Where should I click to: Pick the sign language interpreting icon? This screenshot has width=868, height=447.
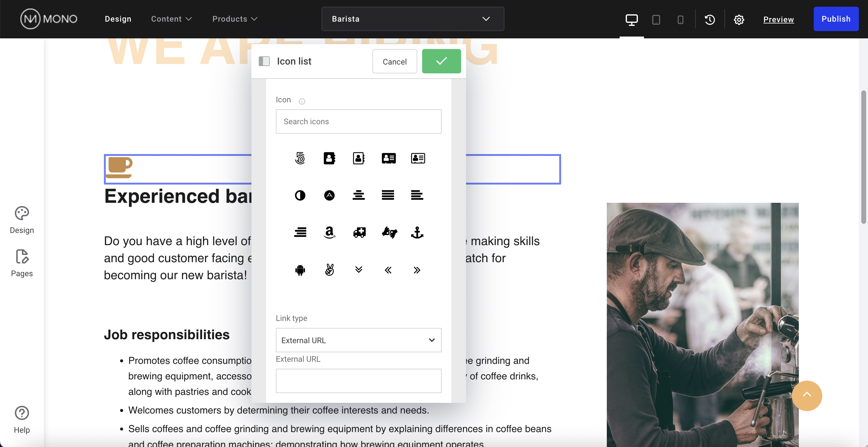[389, 232]
